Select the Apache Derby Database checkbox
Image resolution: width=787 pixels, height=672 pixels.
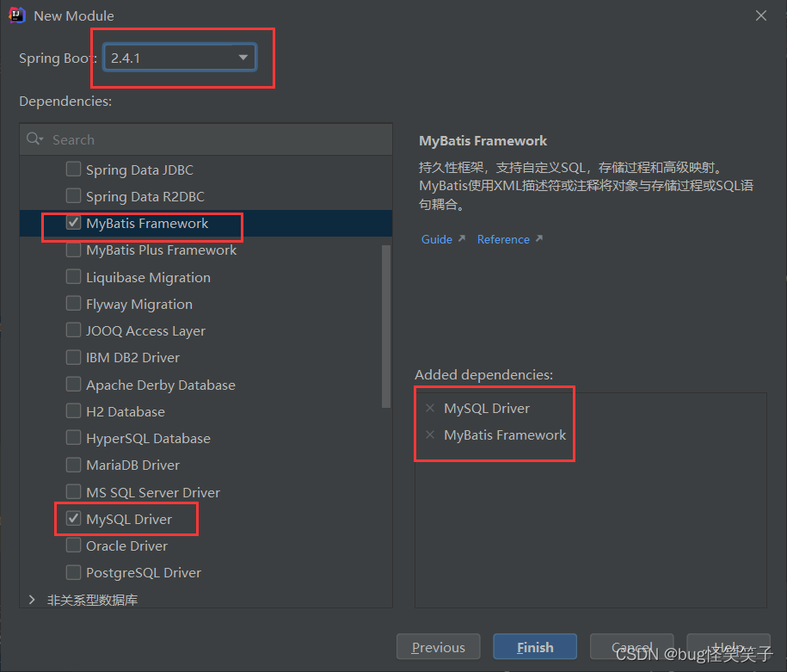[x=73, y=385]
